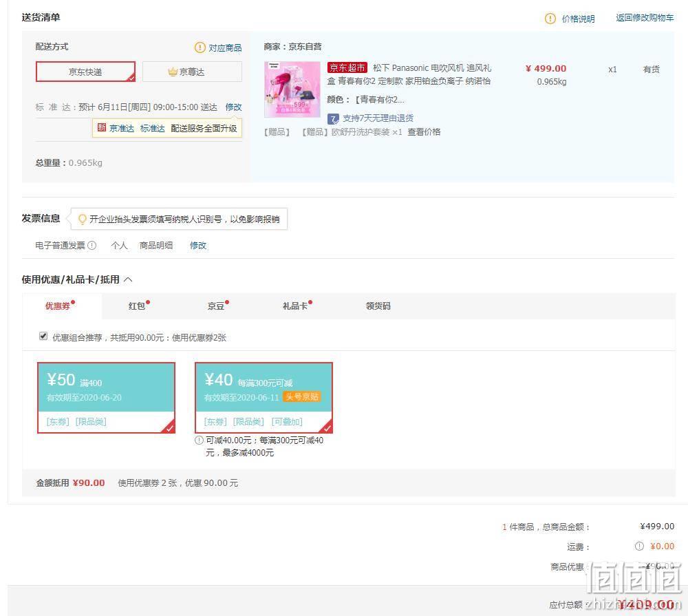This screenshot has width=688, height=616.
Task: Click the 新 badge icon
Action: (x=101, y=128)
